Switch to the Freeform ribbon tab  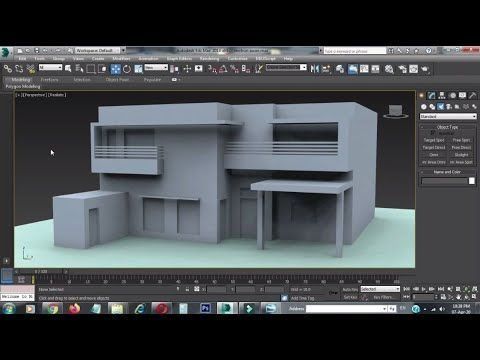49,80
